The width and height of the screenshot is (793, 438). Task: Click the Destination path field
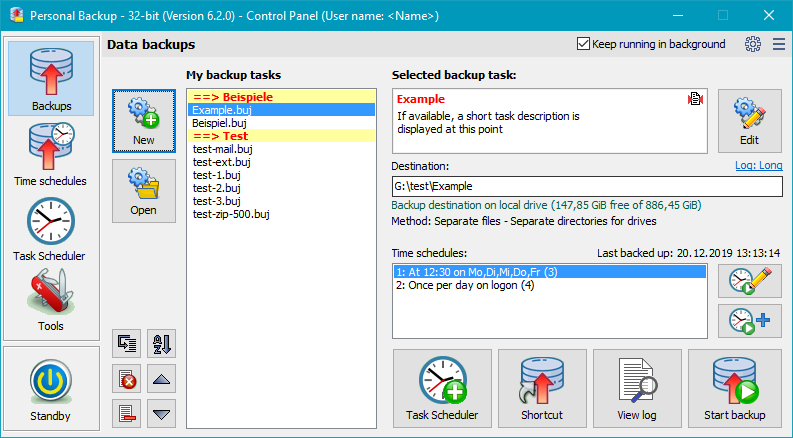point(587,186)
